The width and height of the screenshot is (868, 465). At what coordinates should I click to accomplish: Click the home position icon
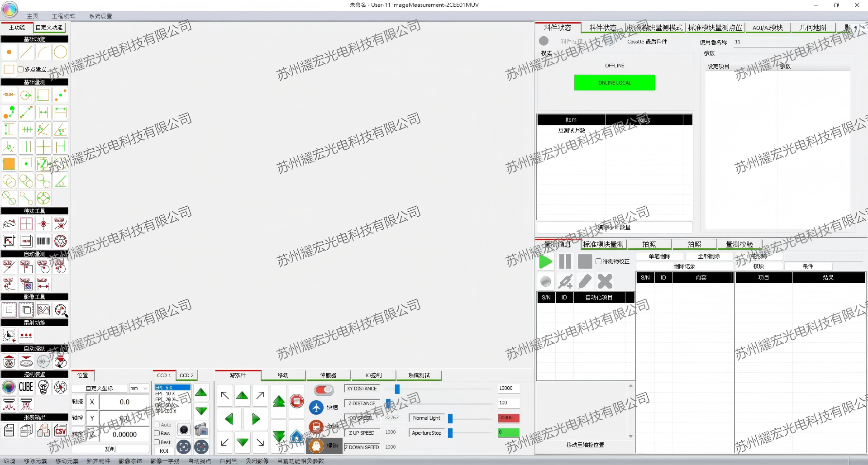click(296, 437)
